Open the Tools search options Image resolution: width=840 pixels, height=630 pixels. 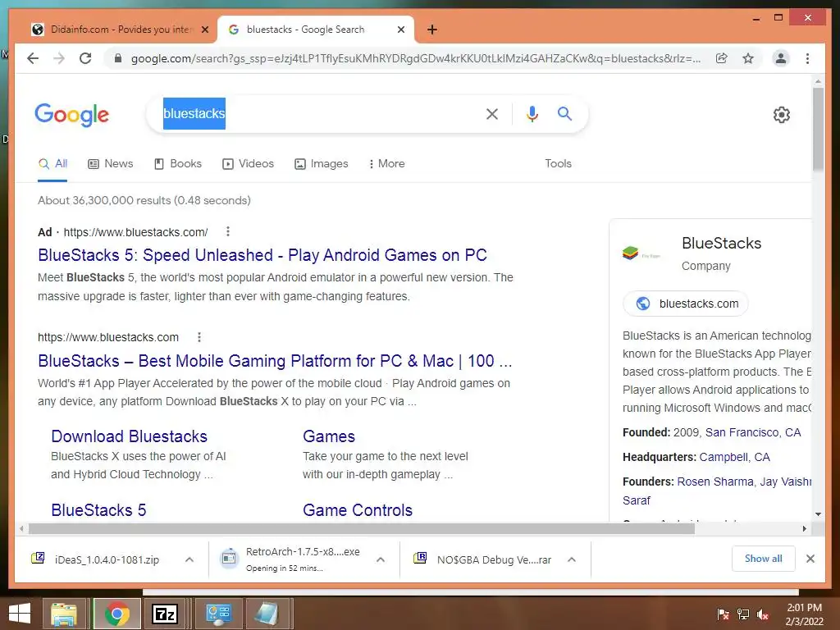558,163
